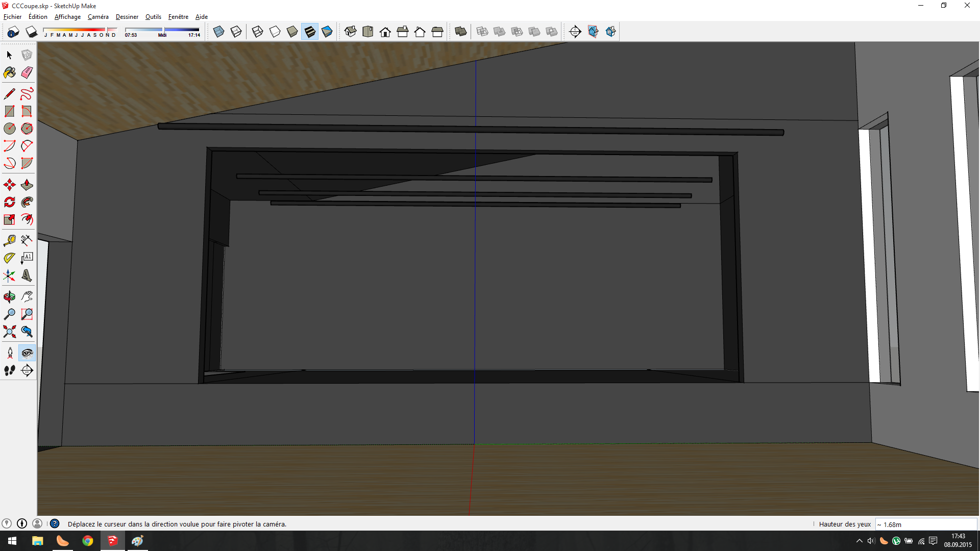Select the Position Camera tool
This screenshot has height=551, width=980.
click(9, 353)
